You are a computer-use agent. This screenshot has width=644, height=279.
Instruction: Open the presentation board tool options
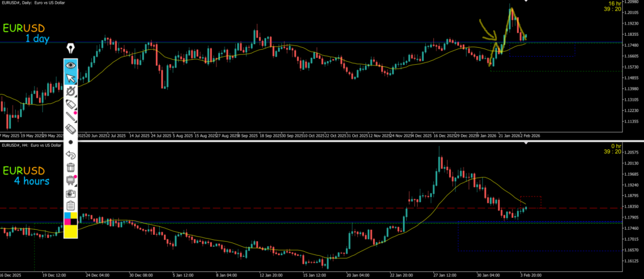pyautogui.click(x=70, y=180)
